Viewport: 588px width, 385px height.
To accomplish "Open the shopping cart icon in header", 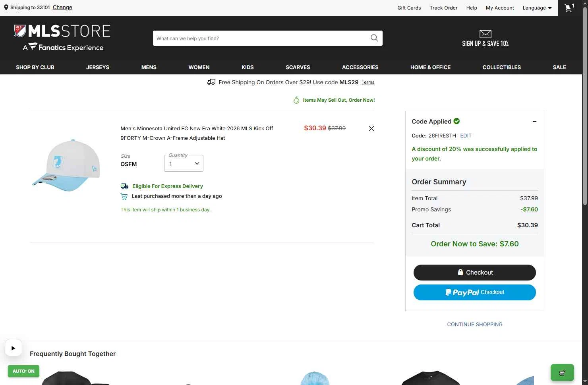I will (x=569, y=8).
